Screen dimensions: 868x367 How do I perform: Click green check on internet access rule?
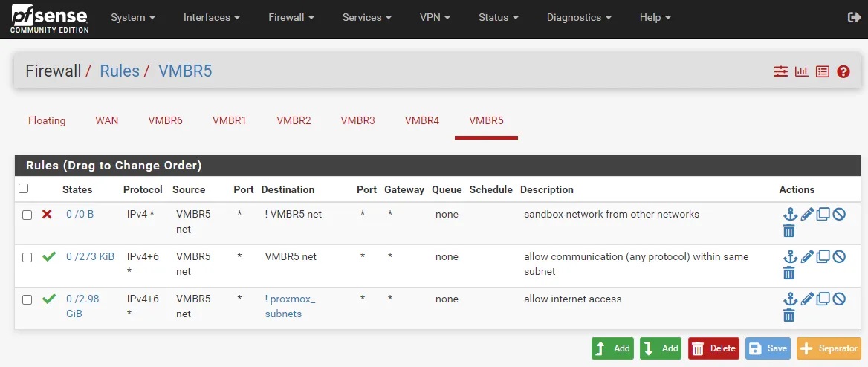coord(49,299)
